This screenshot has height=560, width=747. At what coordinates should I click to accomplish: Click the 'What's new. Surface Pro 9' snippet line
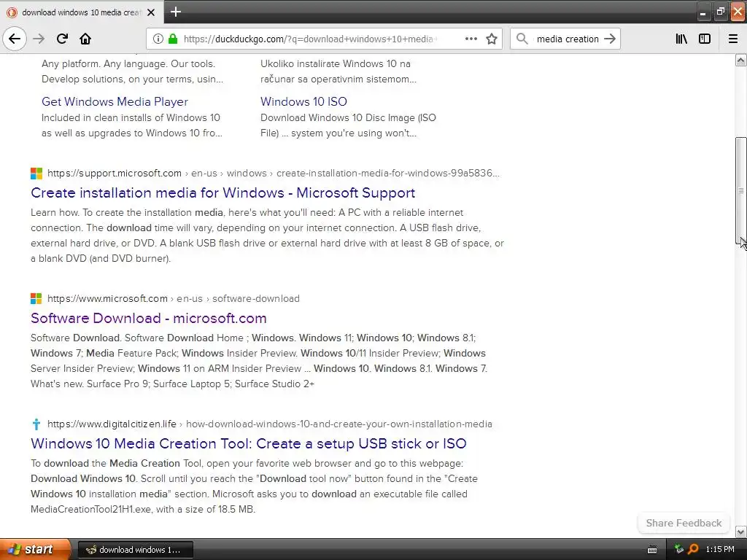[172, 384]
